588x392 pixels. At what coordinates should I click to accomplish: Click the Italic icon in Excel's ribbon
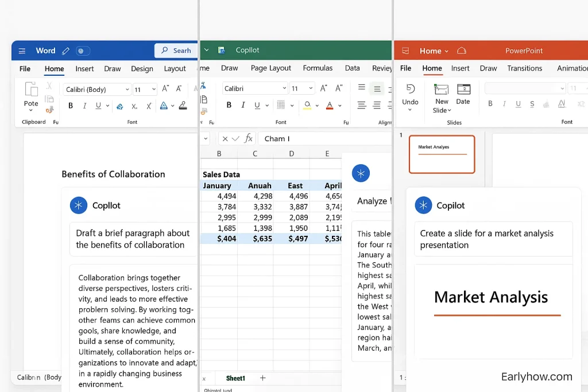(243, 105)
